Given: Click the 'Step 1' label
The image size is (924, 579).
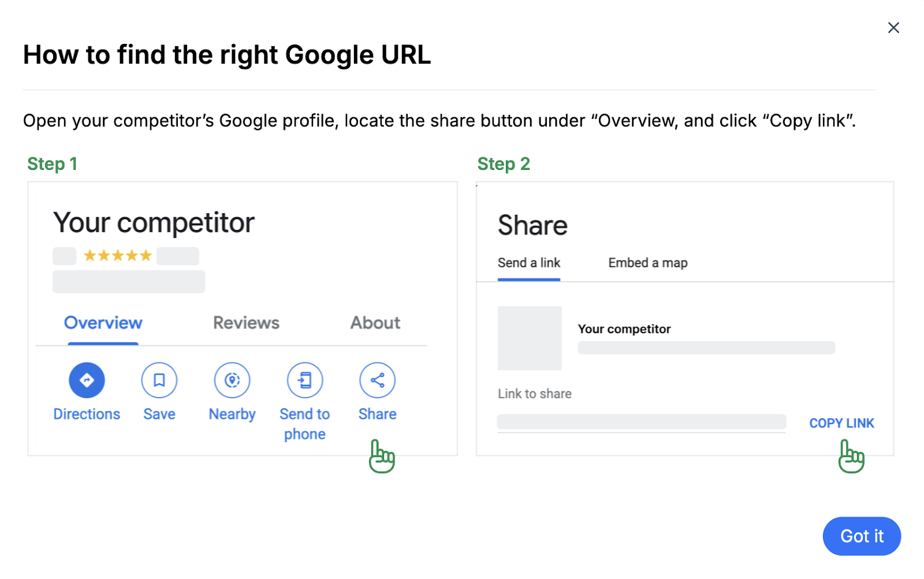Looking at the screenshot, I should tap(53, 164).
